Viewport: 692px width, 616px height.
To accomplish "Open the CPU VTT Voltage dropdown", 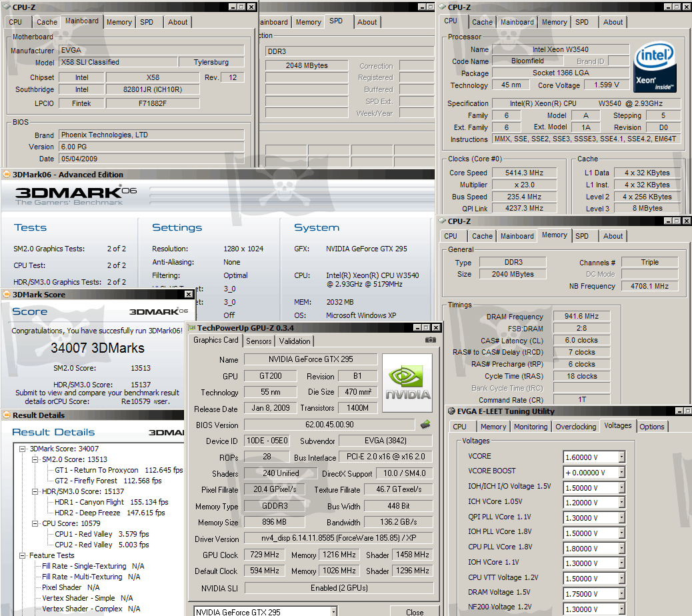I will pos(621,579).
